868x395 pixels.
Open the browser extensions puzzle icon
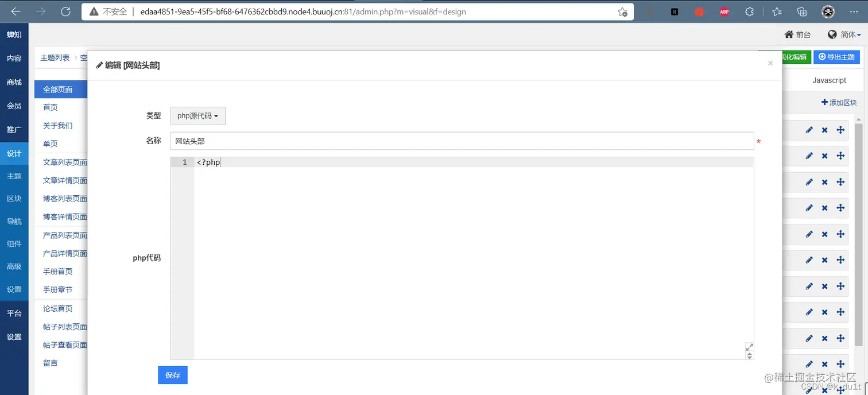(x=749, y=11)
